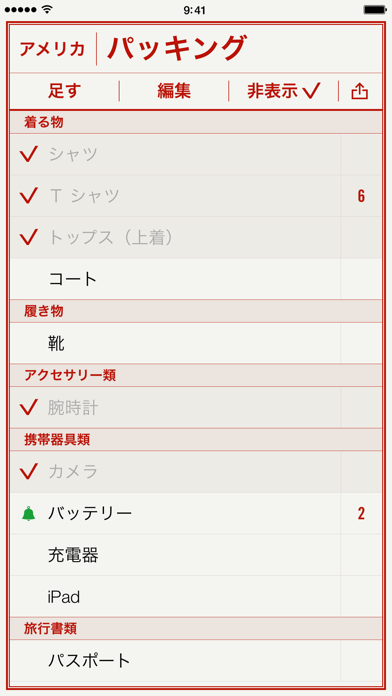
Task: Uncheck the 腕時計 checkmark
Action: click(28, 408)
